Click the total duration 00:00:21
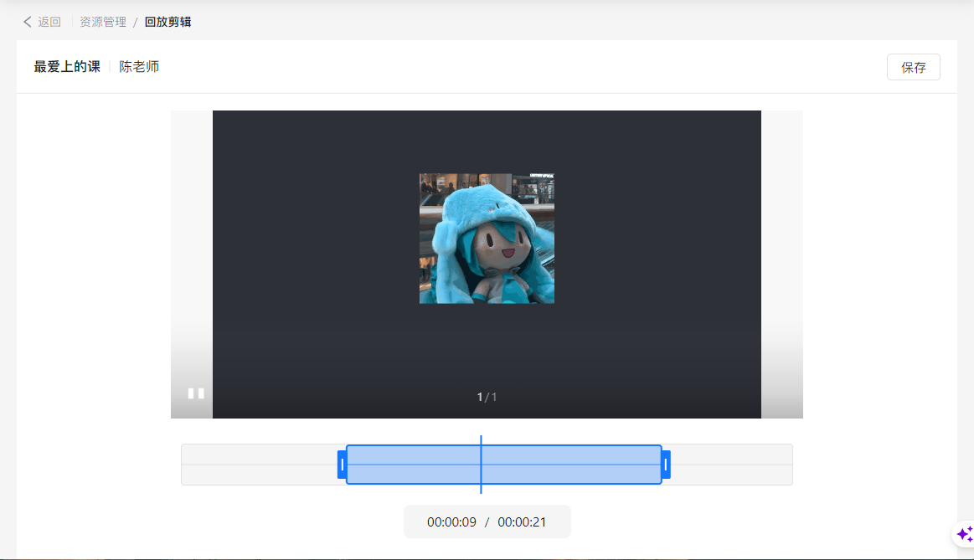The height and width of the screenshot is (560, 974). pyautogui.click(x=522, y=522)
